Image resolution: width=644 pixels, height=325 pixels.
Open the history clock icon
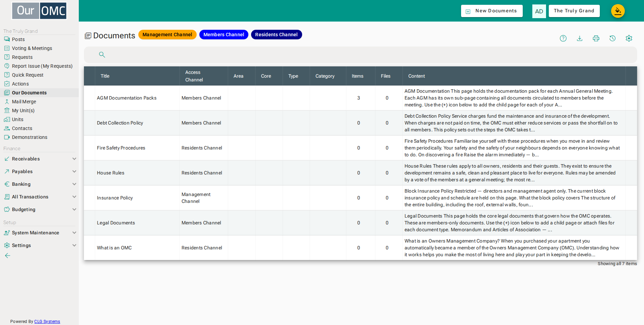[612, 38]
